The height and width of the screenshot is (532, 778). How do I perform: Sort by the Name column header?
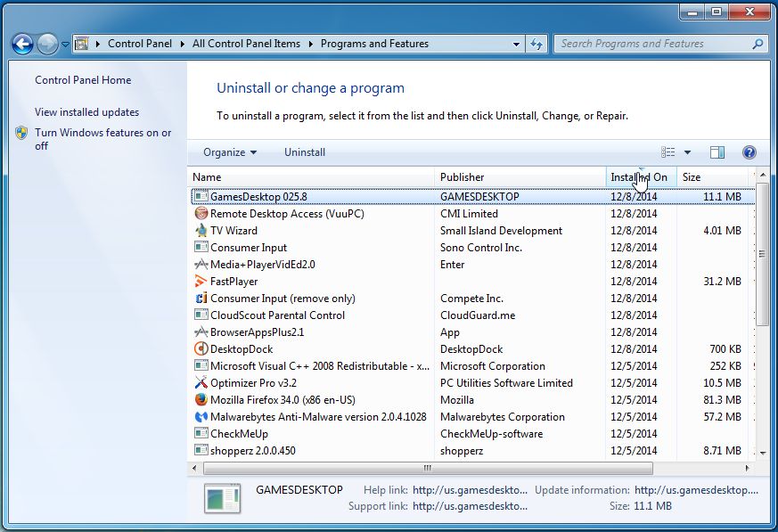311,177
